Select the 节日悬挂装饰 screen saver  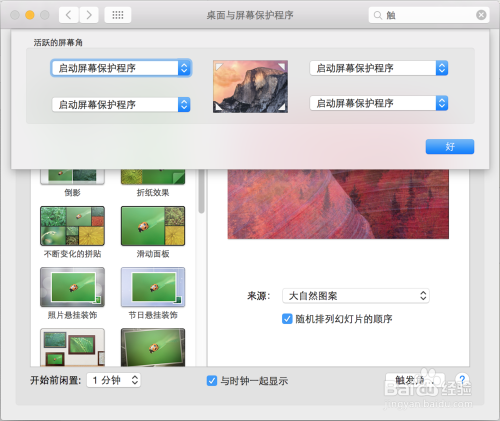153,287
